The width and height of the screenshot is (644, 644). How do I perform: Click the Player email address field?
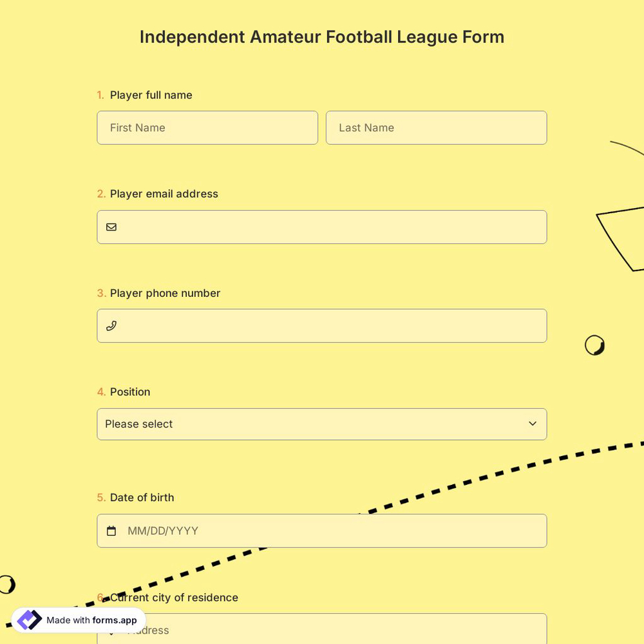tap(322, 227)
